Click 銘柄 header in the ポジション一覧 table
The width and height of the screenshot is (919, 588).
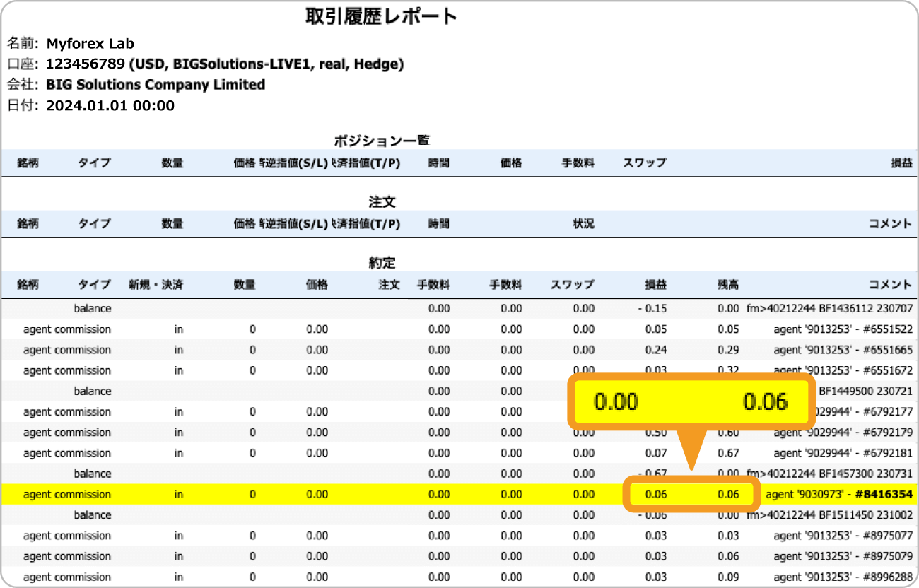(x=28, y=163)
